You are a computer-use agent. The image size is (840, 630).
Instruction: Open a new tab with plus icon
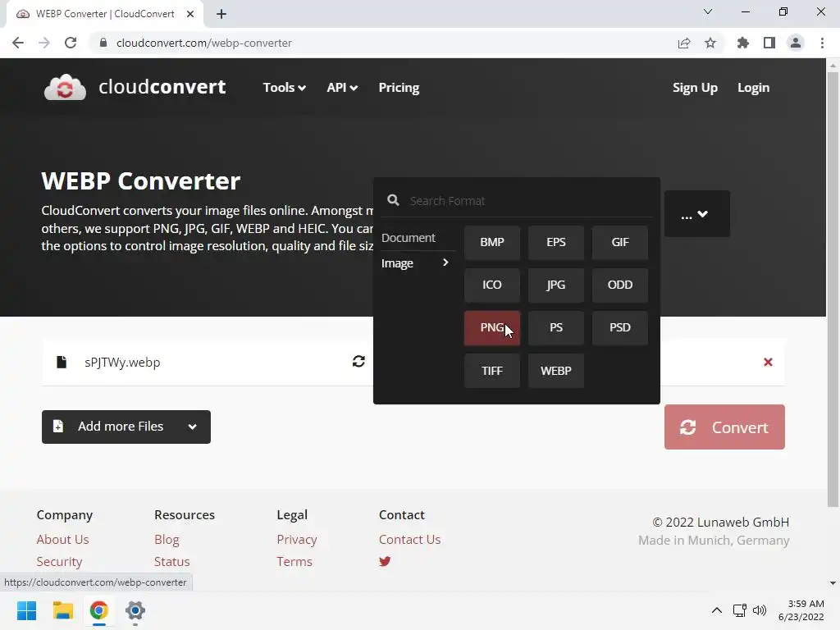[x=221, y=14]
